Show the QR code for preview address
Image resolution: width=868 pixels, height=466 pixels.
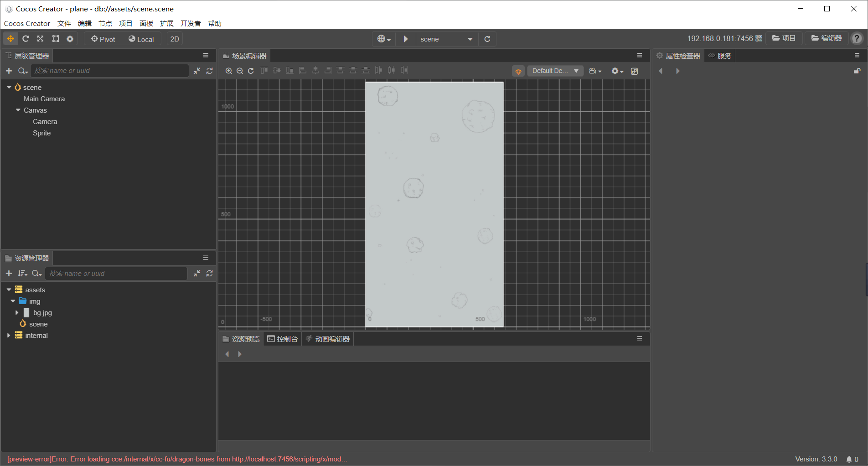[759, 39]
